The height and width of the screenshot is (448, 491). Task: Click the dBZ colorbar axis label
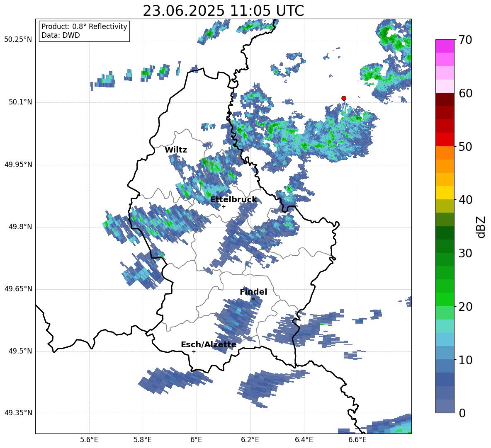click(x=481, y=227)
